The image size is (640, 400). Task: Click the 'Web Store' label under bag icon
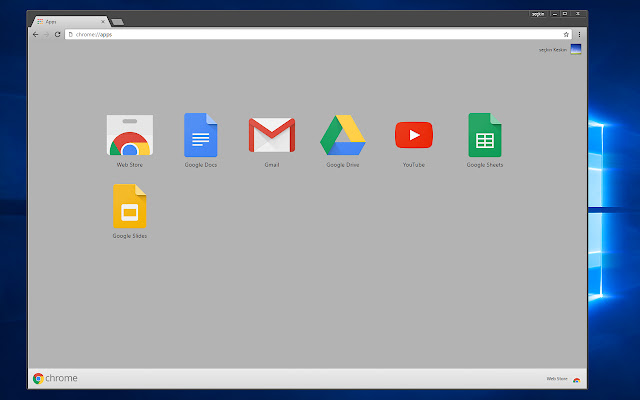[130, 165]
